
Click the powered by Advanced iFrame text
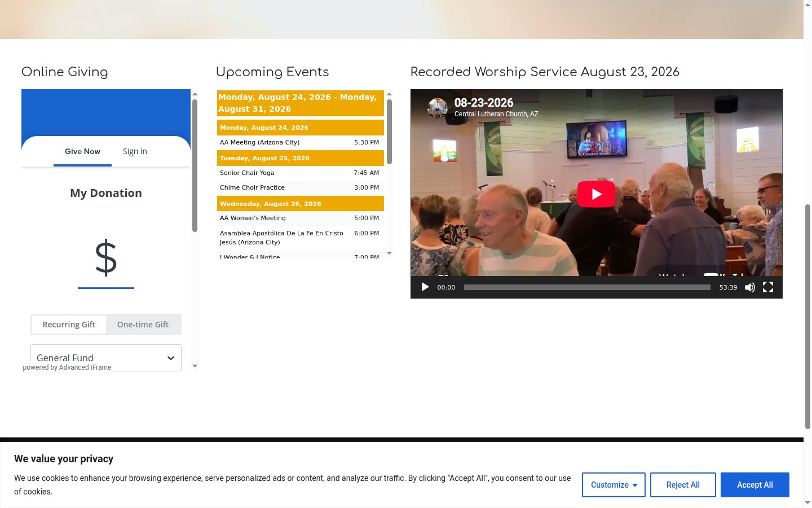click(67, 367)
